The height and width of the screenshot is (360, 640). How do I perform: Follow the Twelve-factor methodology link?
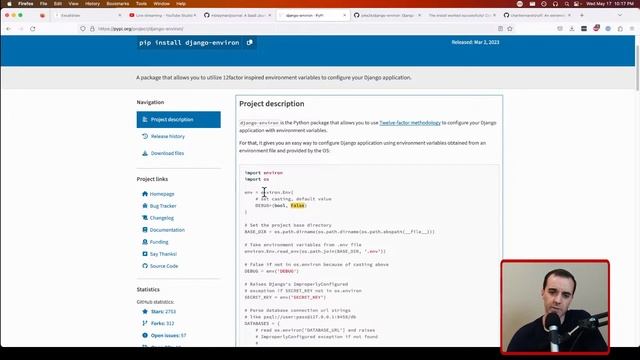tap(410, 123)
